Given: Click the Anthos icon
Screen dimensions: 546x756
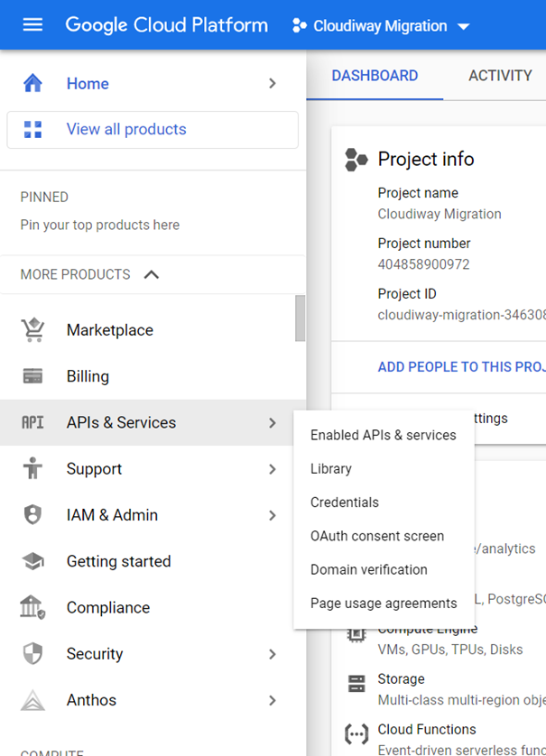Looking at the screenshot, I should click(32, 700).
